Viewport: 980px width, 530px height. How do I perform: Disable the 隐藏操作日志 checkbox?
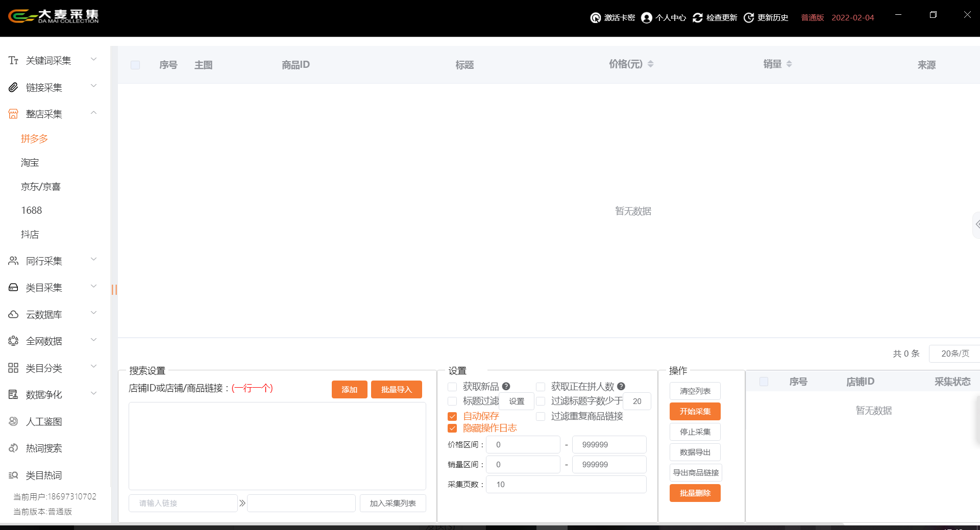coord(452,428)
